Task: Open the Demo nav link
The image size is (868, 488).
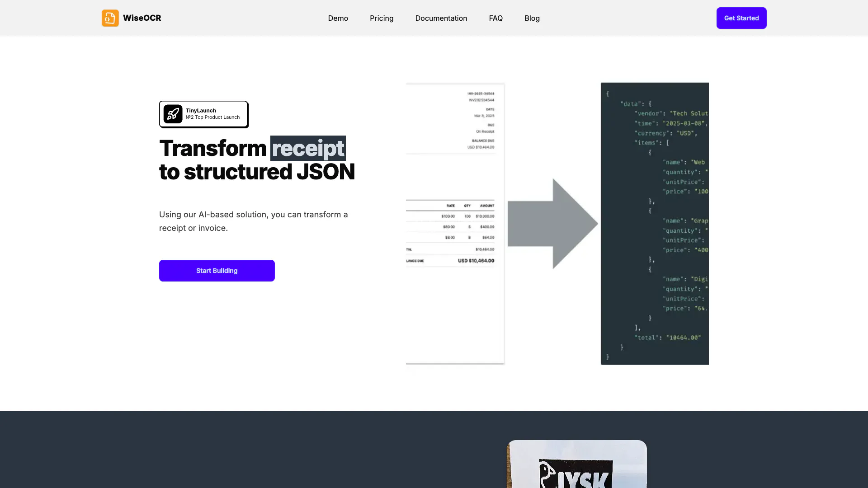Action: pos(338,18)
